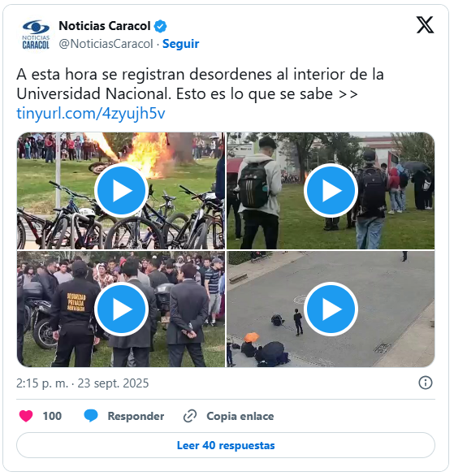Click Copia enlace
Screen dimensions: 454x476
tap(240, 416)
